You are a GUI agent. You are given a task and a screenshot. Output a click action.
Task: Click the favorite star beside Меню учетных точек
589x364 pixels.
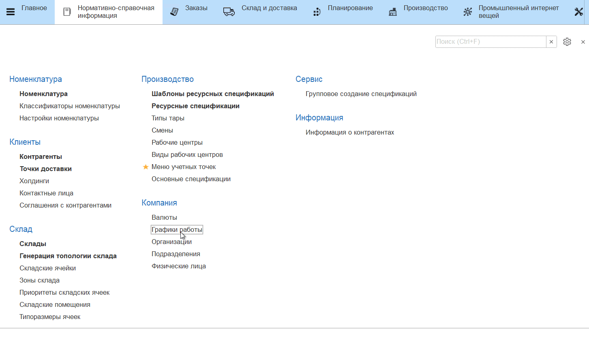click(x=146, y=167)
